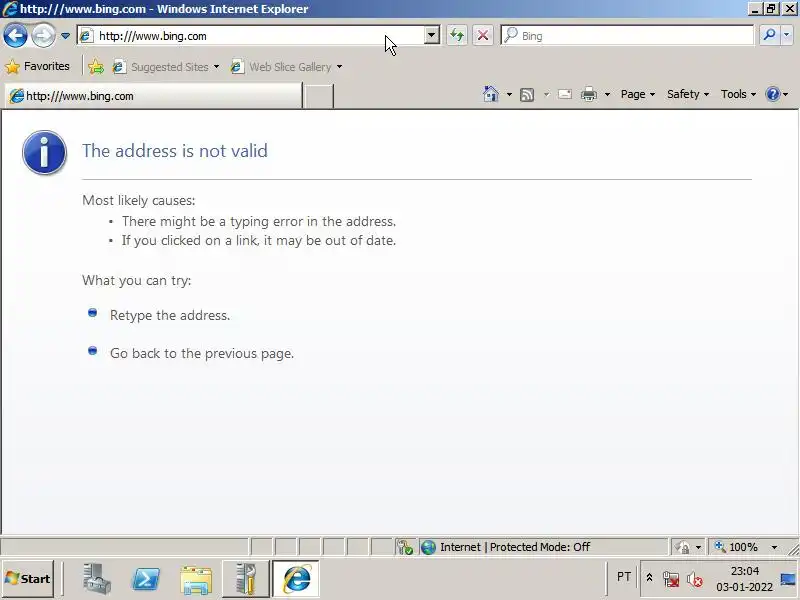Click the network disconnected tray icon

click(670, 579)
